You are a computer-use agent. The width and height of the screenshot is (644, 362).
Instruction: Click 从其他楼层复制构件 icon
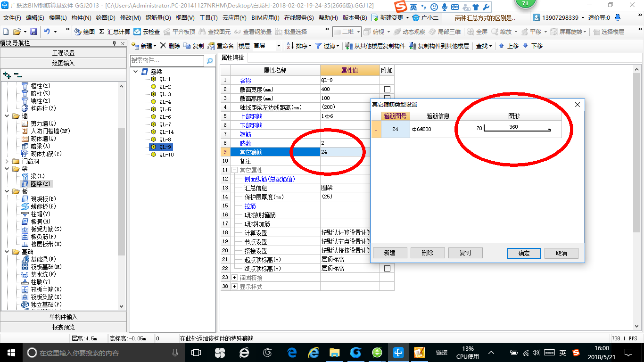pyautogui.click(x=348, y=46)
